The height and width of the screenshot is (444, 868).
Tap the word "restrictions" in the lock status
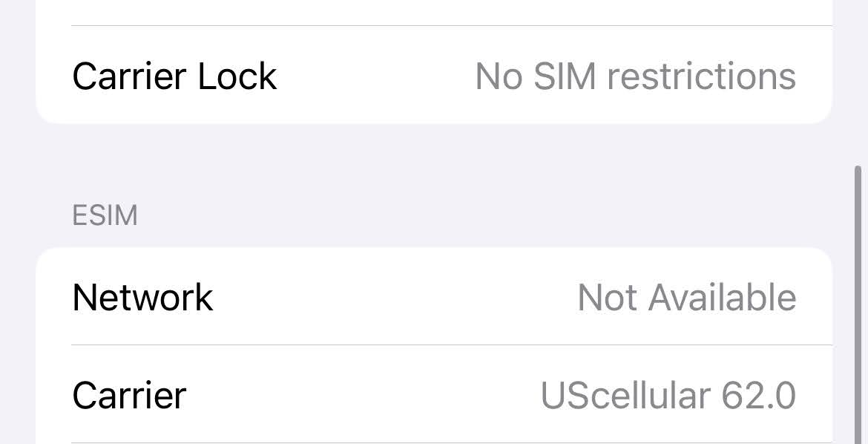click(701, 76)
